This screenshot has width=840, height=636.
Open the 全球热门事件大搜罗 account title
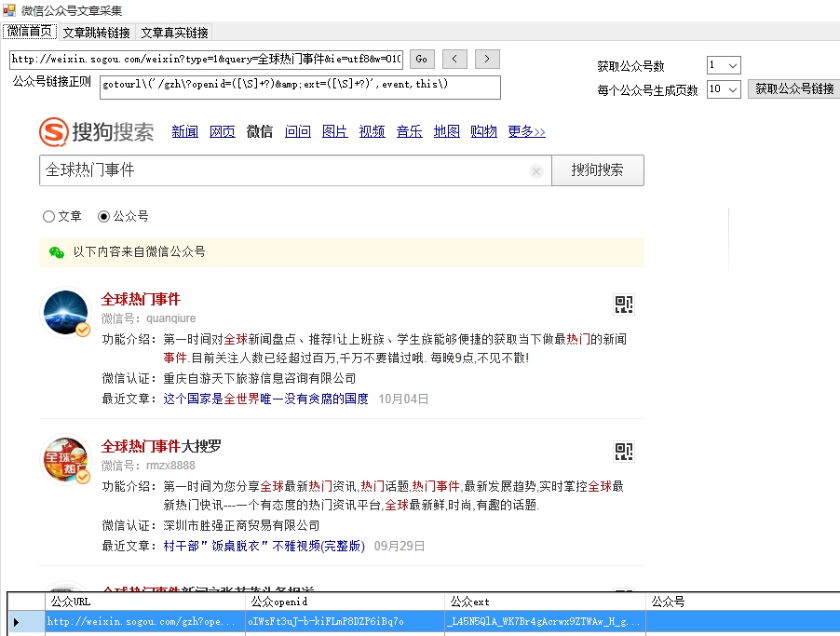point(161,446)
